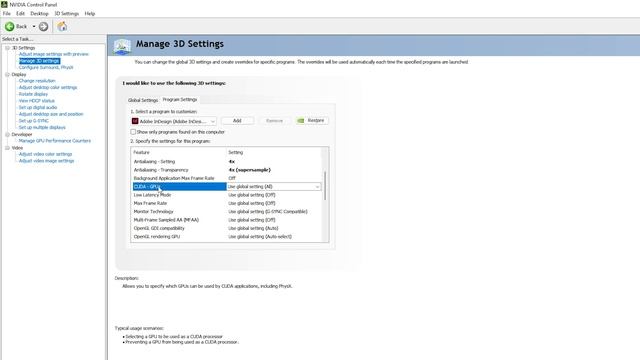
Task: Select the OpenGL GDI compatibility row
Action: pyautogui.click(x=227, y=228)
